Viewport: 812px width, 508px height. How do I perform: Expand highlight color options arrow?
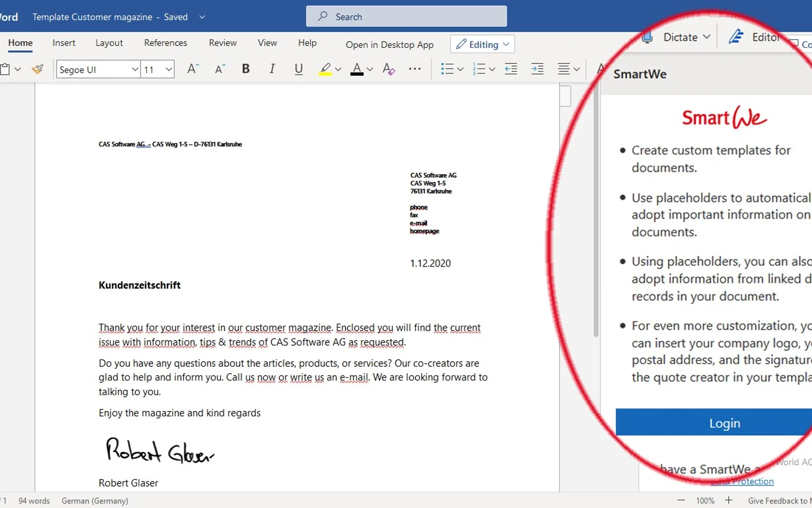click(x=339, y=70)
